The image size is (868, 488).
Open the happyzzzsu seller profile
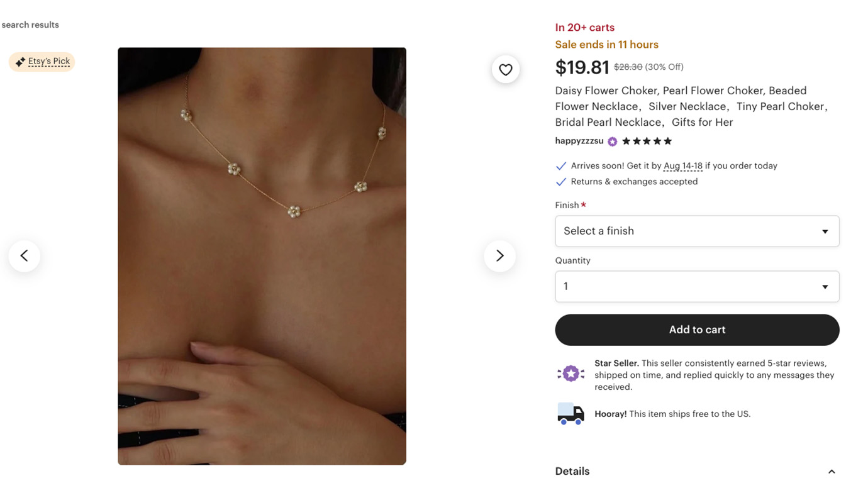(x=579, y=141)
